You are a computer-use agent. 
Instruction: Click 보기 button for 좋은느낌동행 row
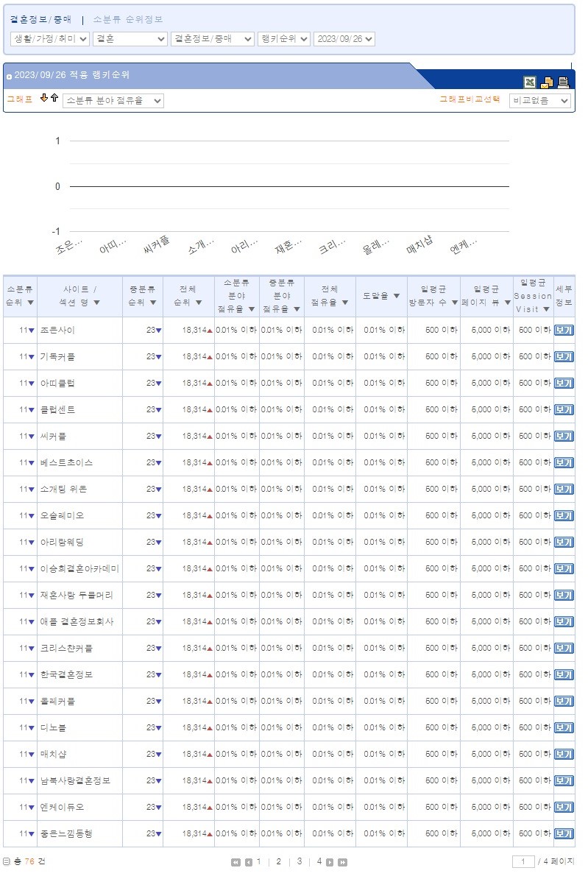point(563,834)
